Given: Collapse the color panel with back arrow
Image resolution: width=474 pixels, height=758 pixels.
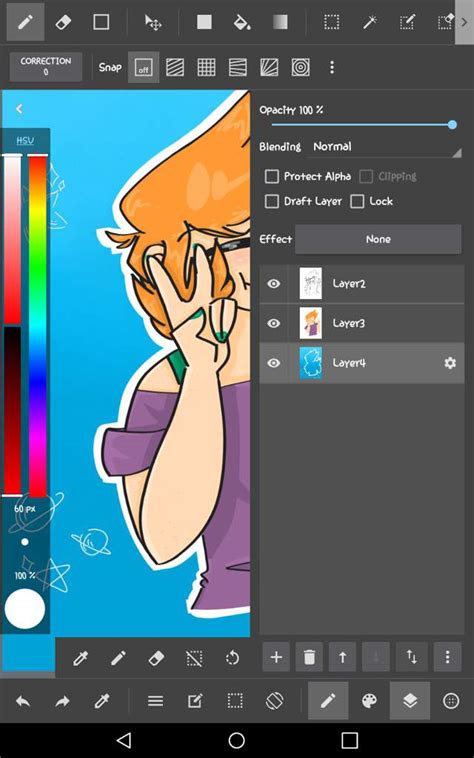Looking at the screenshot, I should tap(19, 109).
